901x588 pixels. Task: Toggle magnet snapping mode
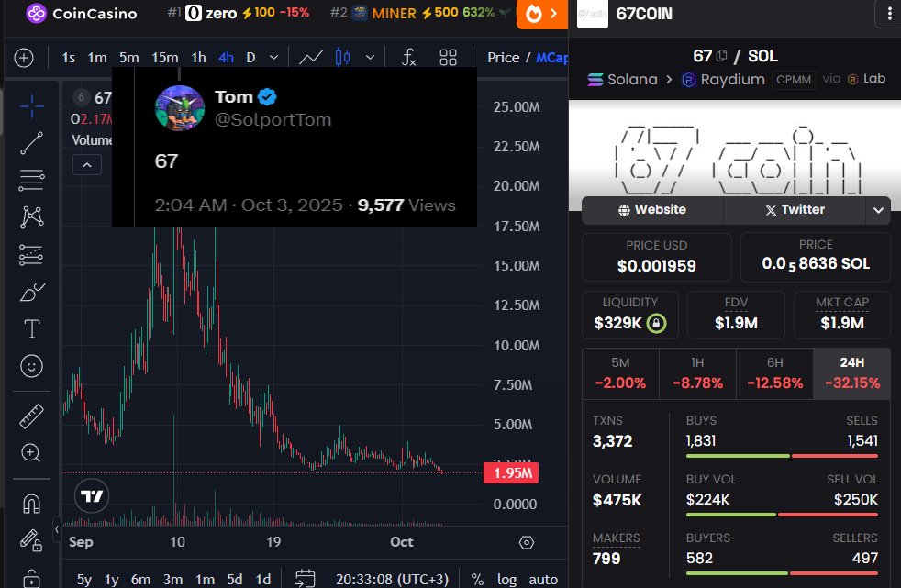click(x=31, y=503)
